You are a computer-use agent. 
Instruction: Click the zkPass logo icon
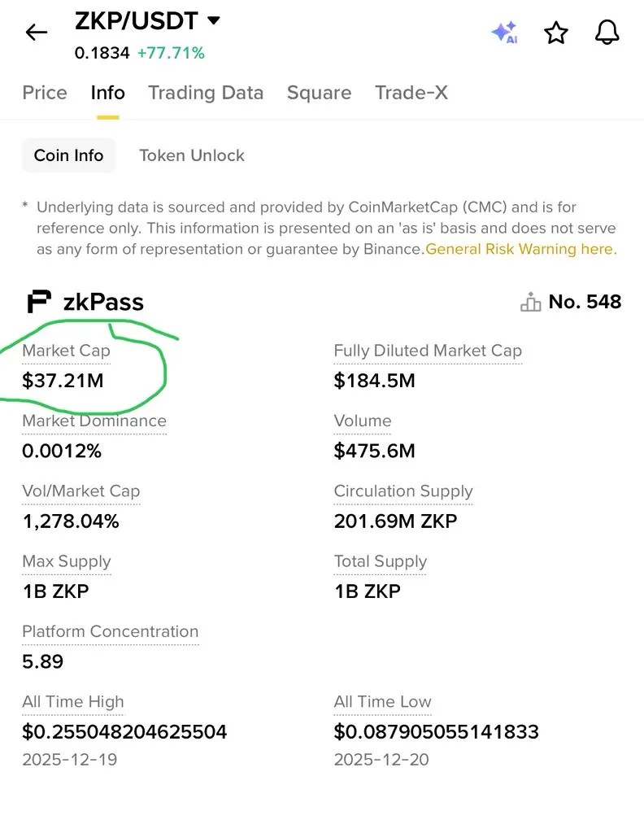coord(38,303)
